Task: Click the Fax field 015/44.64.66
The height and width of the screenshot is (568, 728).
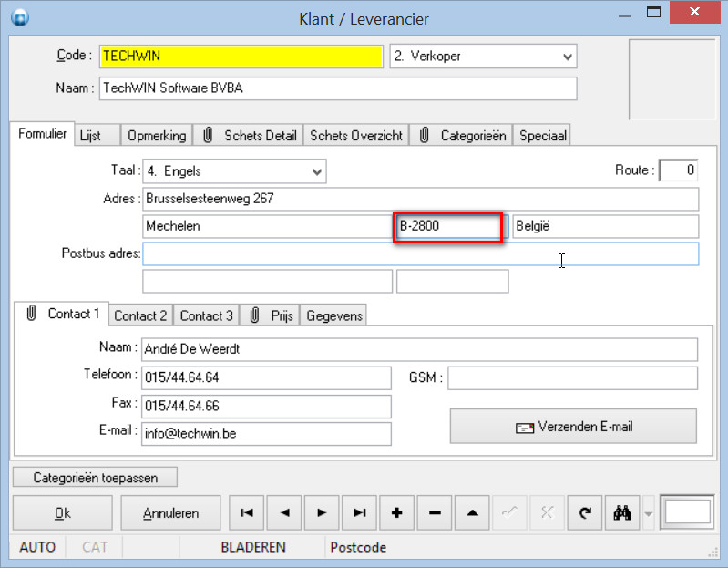Action: coord(266,407)
